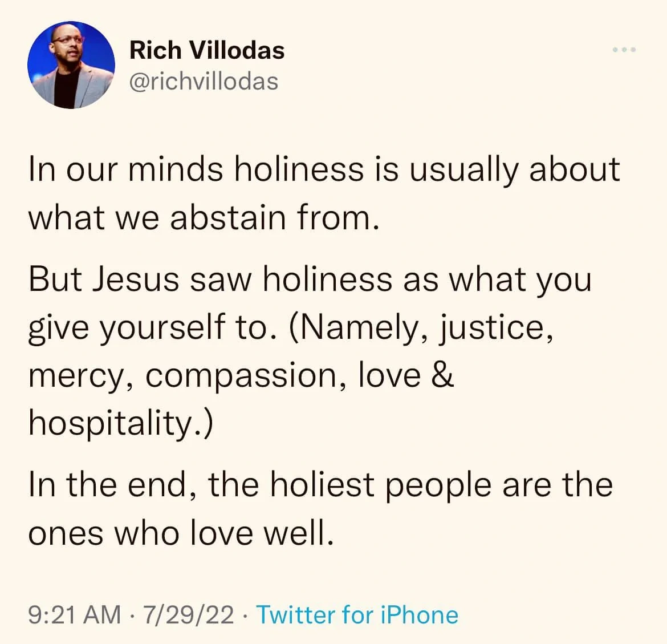Open the three-dot more options menu
Viewport: 667px width, 644px height.
(624, 50)
